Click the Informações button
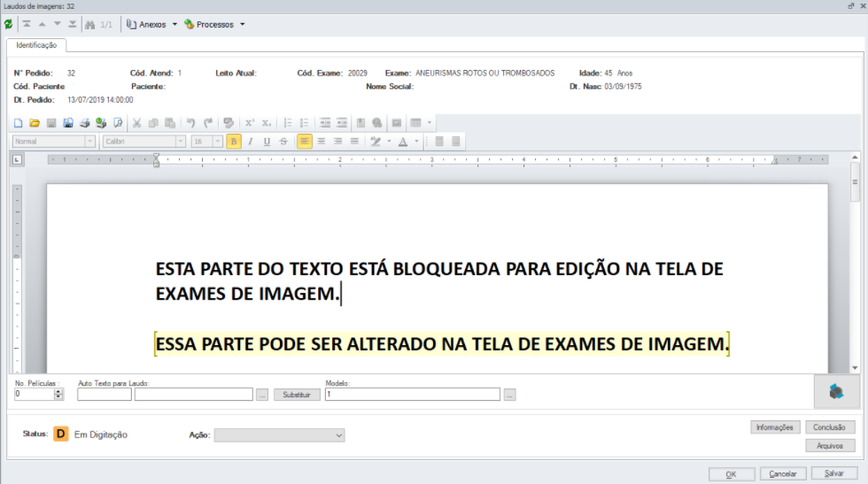868x484 pixels. (x=775, y=427)
